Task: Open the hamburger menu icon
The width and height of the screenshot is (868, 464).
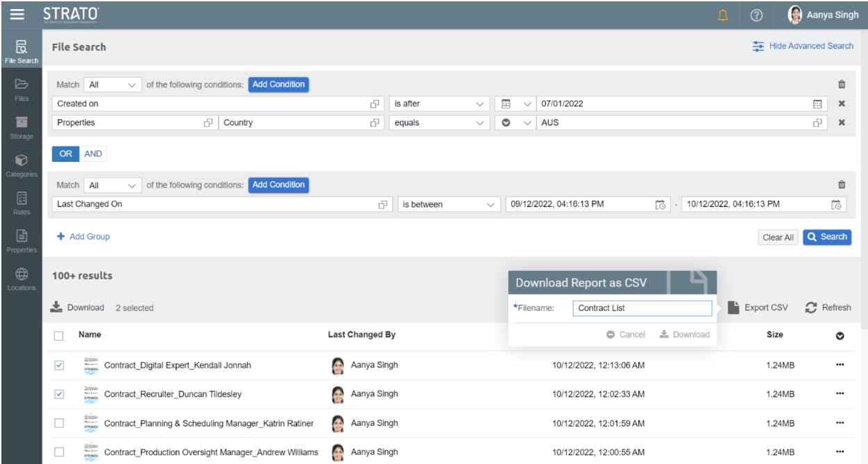Action: click(x=17, y=14)
